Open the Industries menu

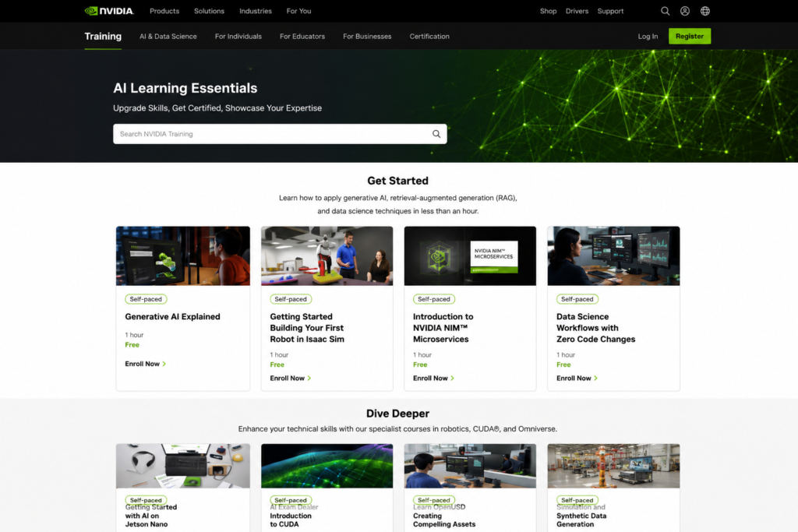tap(256, 11)
